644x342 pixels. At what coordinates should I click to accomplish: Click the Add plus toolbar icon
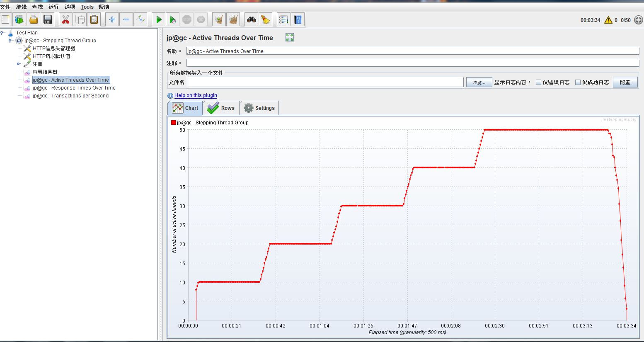[x=112, y=19]
